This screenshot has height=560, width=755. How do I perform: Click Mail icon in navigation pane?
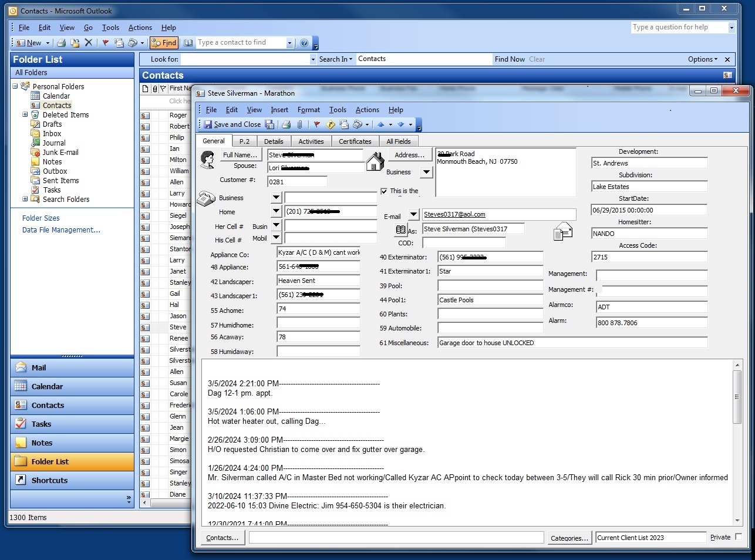tap(21, 367)
